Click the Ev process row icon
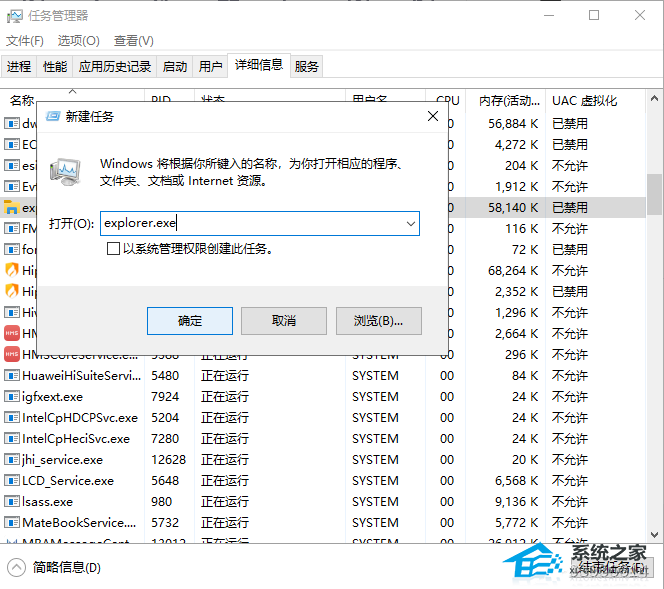664x589 pixels. point(12,186)
